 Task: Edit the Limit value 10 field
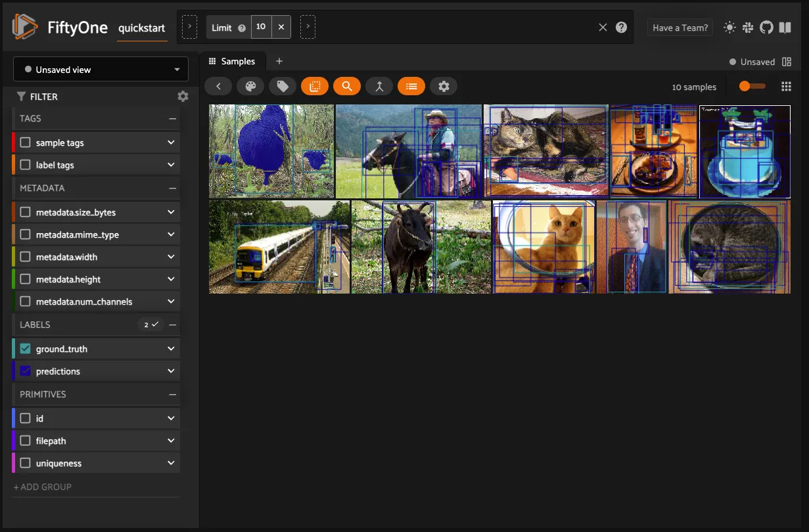262,27
